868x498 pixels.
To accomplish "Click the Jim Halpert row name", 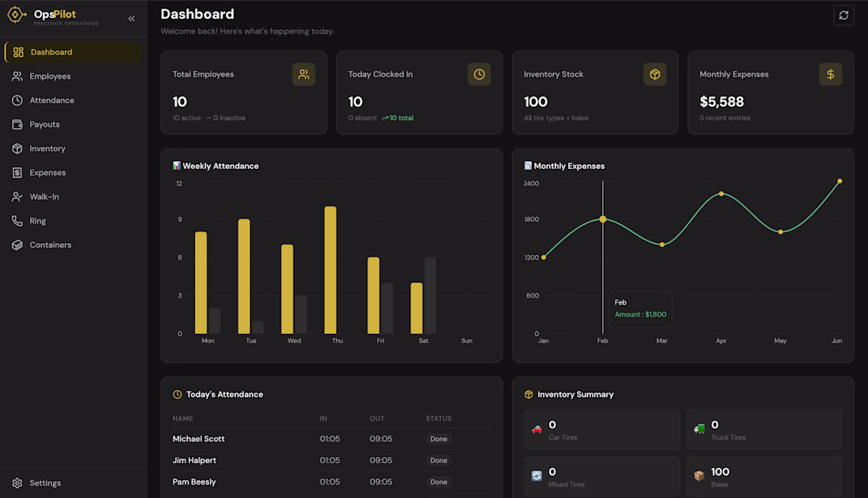I will 194,460.
